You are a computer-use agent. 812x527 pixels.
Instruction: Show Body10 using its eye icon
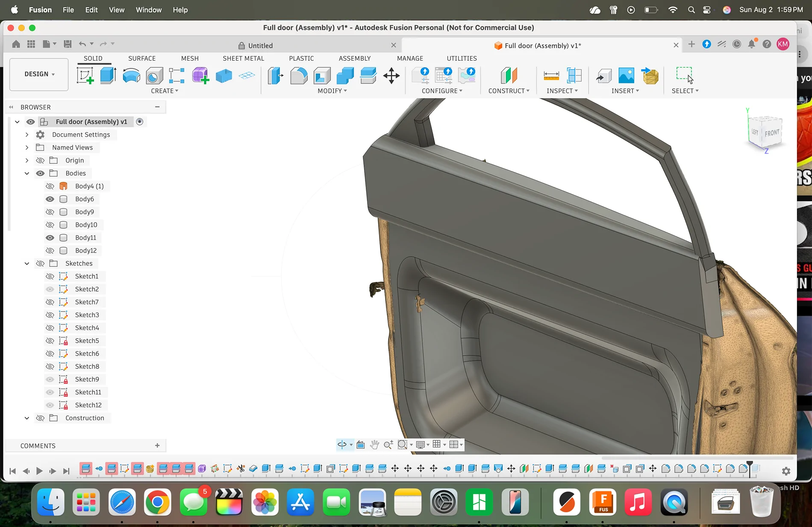50,224
